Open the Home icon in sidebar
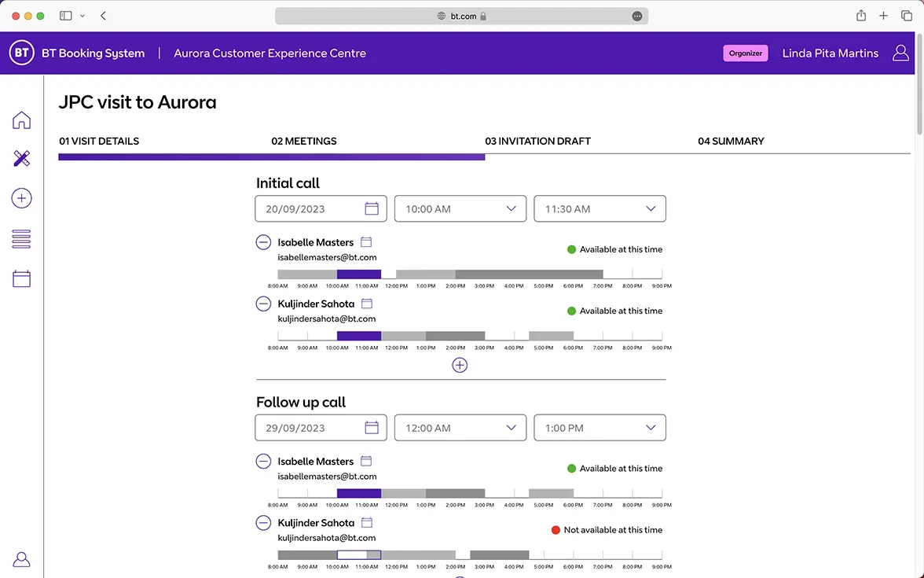 pyautogui.click(x=22, y=120)
